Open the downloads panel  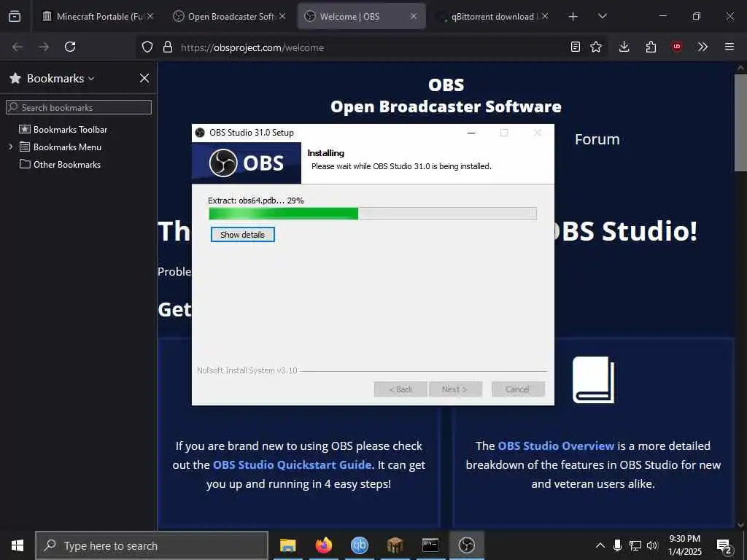[x=624, y=47]
